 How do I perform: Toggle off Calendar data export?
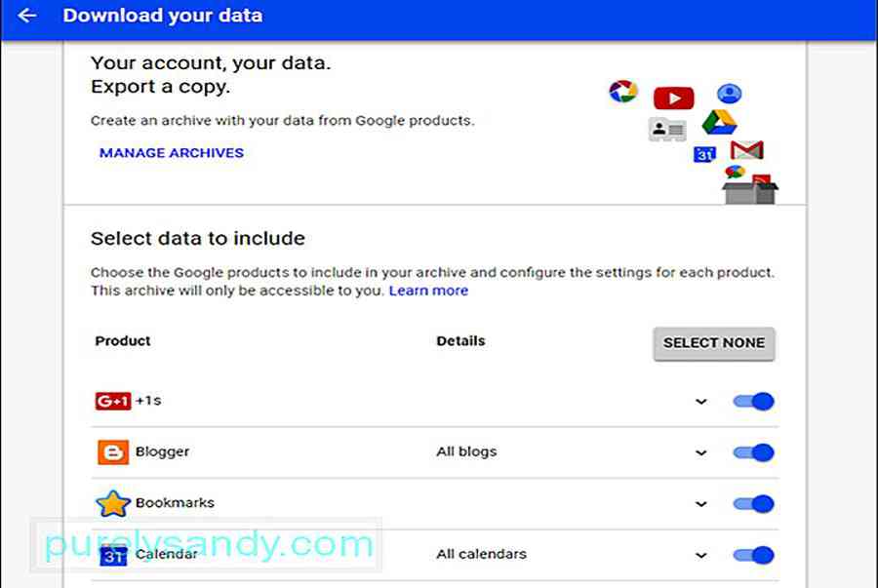tap(753, 555)
